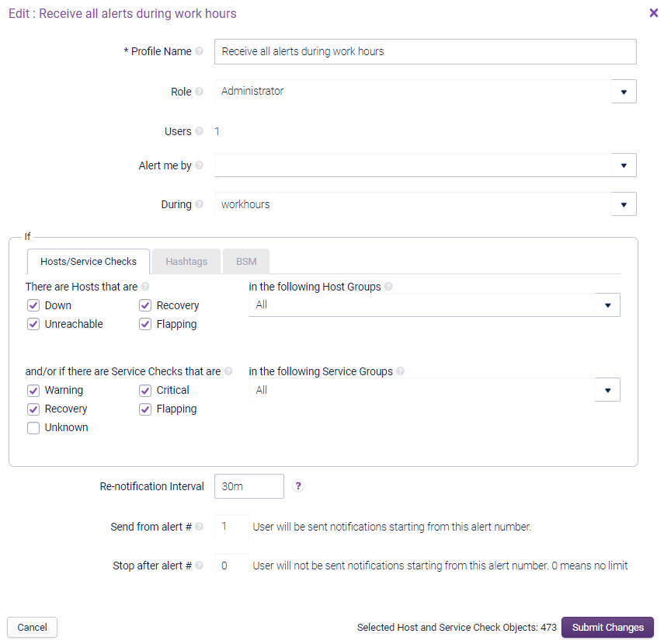Viewport: 664px width, 644px height.
Task: Click the During help icon
Action: tap(199, 204)
